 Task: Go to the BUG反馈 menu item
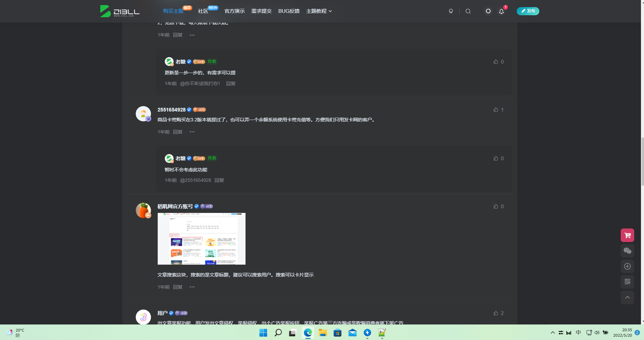click(x=289, y=11)
